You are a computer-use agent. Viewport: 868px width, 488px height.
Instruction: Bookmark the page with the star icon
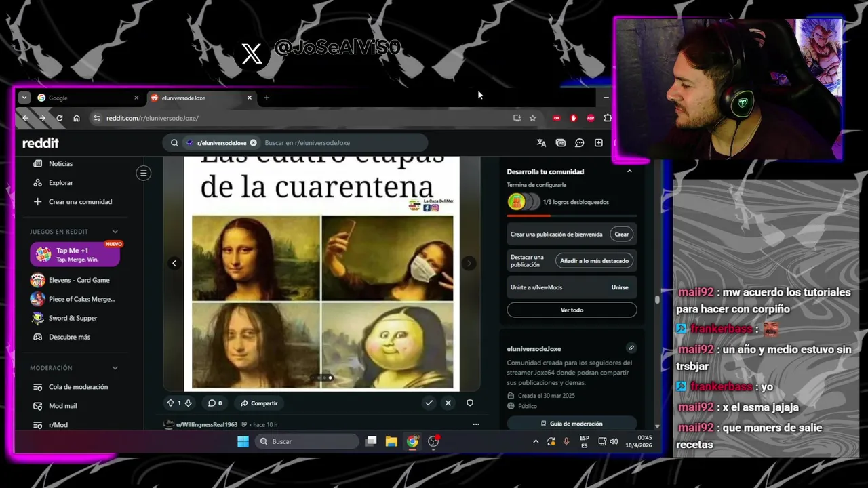533,118
